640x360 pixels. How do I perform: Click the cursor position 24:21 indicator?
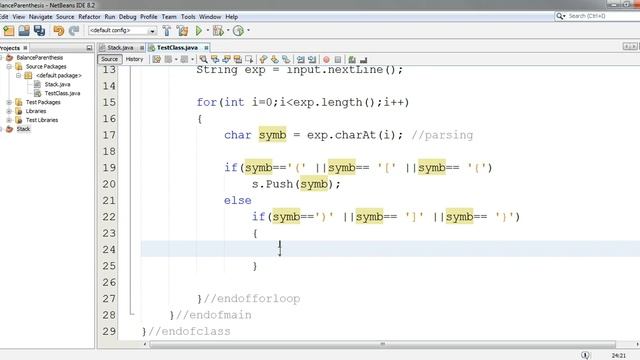click(619, 356)
